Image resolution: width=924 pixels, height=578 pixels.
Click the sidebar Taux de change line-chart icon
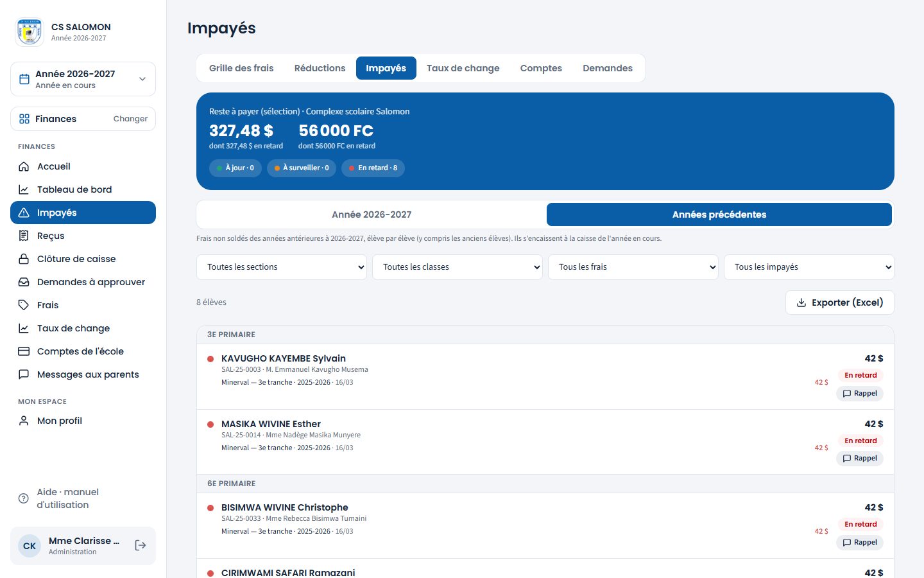coord(24,328)
